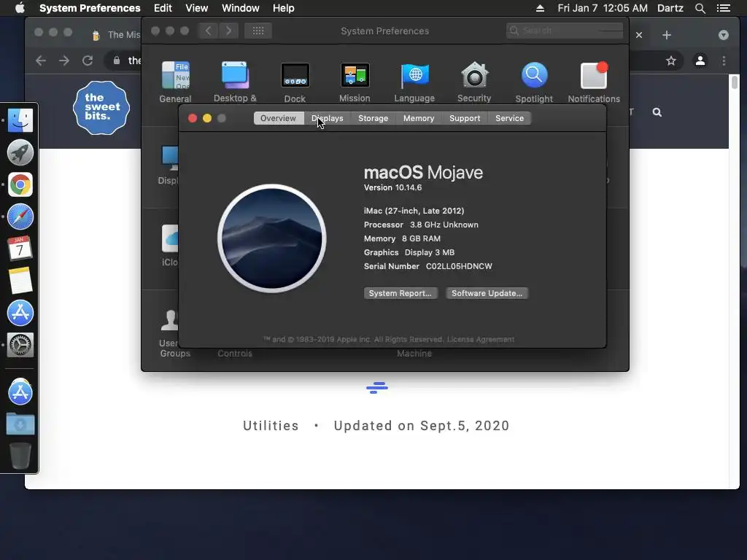
Task: Show all preferences grid button
Action: 258,31
